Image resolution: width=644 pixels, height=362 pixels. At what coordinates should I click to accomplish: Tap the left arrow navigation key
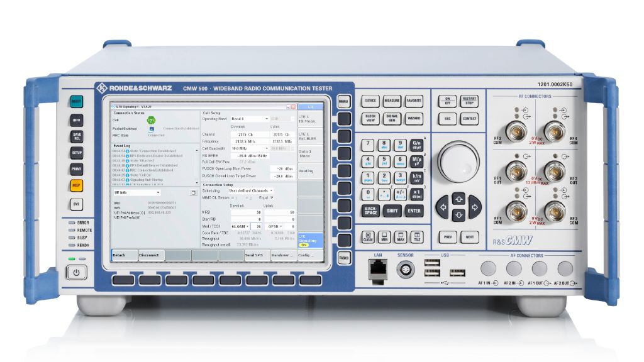(443, 207)
